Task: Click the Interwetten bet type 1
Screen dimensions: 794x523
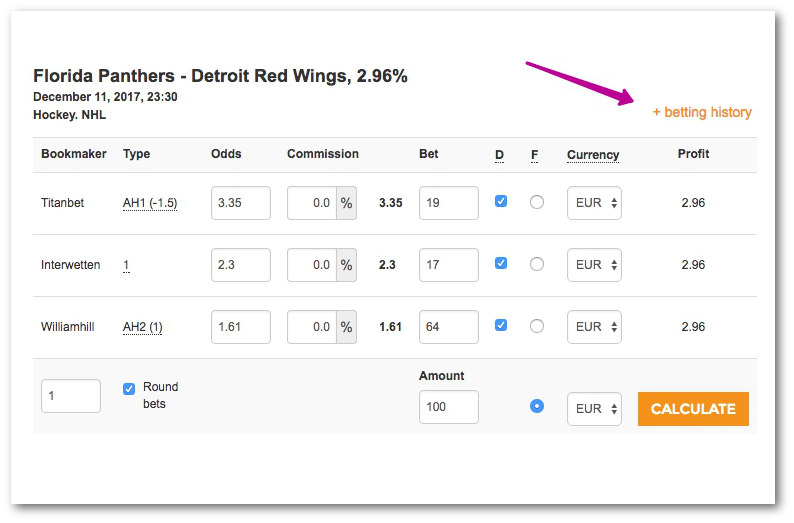Action: (126, 265)
